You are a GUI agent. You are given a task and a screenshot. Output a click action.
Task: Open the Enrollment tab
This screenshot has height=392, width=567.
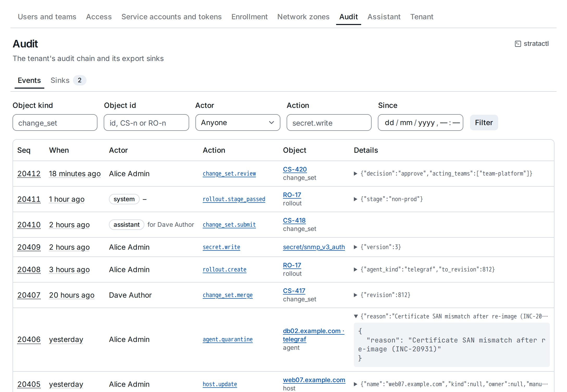[x=249, y=17]
